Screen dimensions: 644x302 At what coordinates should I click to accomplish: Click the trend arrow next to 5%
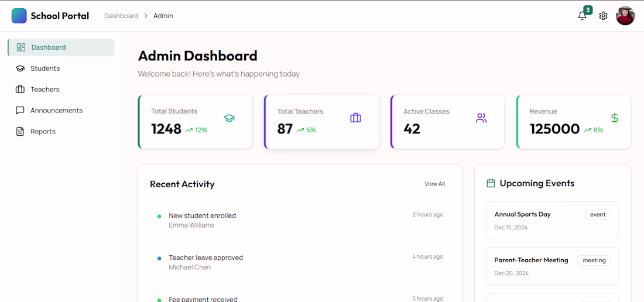click(x=300, y=130)
